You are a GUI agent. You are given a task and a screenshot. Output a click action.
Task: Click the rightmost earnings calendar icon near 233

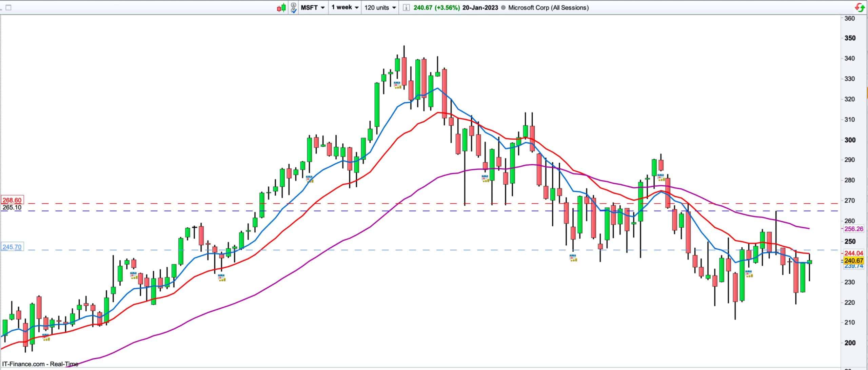pos(749,274)
